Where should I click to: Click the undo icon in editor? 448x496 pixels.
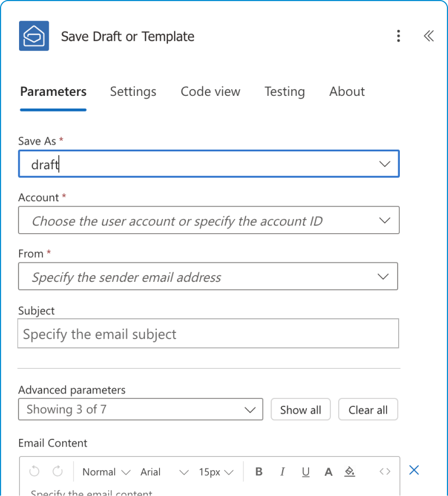click(x=34, y=472)
